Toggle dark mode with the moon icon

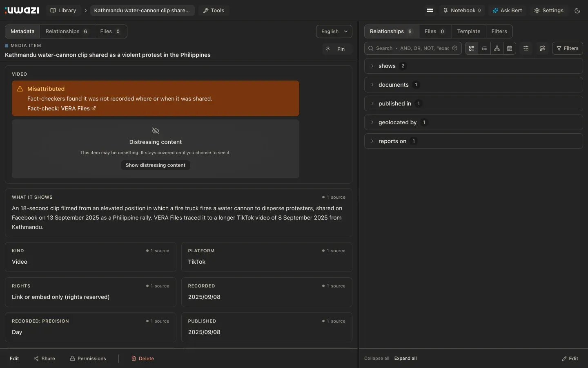[577, 11]
